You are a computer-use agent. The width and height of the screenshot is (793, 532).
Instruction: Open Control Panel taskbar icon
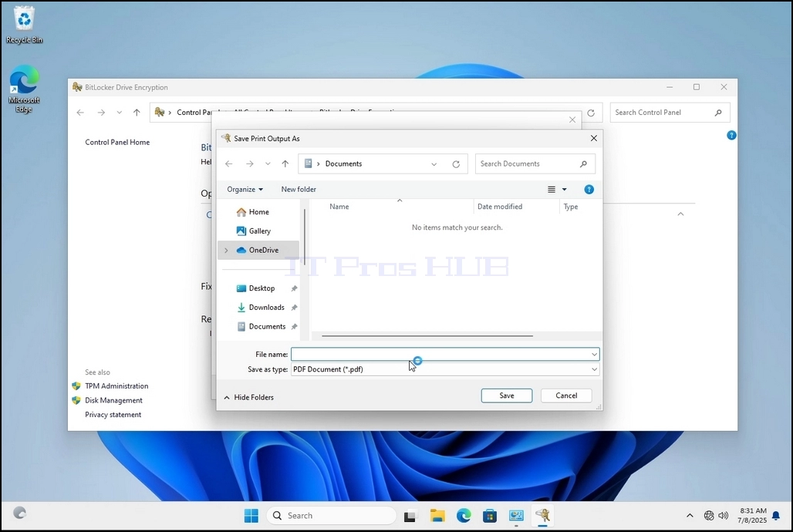[x=516, y=516]
